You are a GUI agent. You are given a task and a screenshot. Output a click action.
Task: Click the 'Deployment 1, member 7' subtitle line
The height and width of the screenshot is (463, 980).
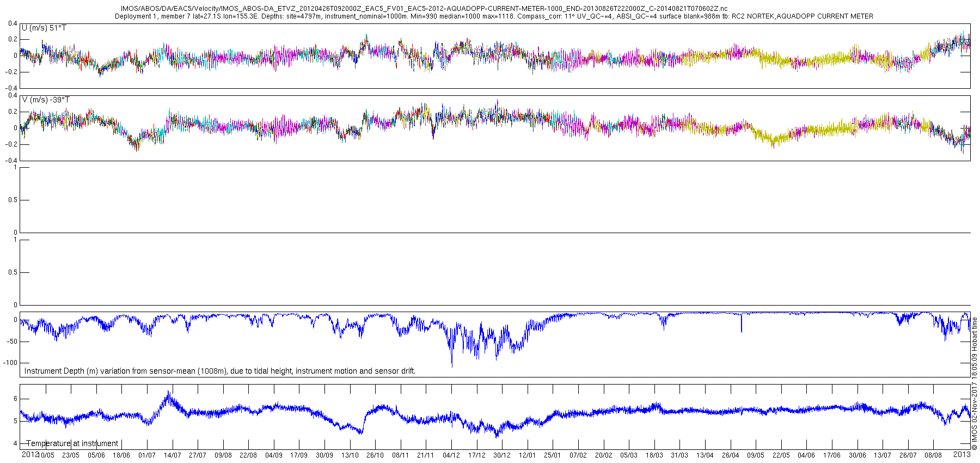494,16
